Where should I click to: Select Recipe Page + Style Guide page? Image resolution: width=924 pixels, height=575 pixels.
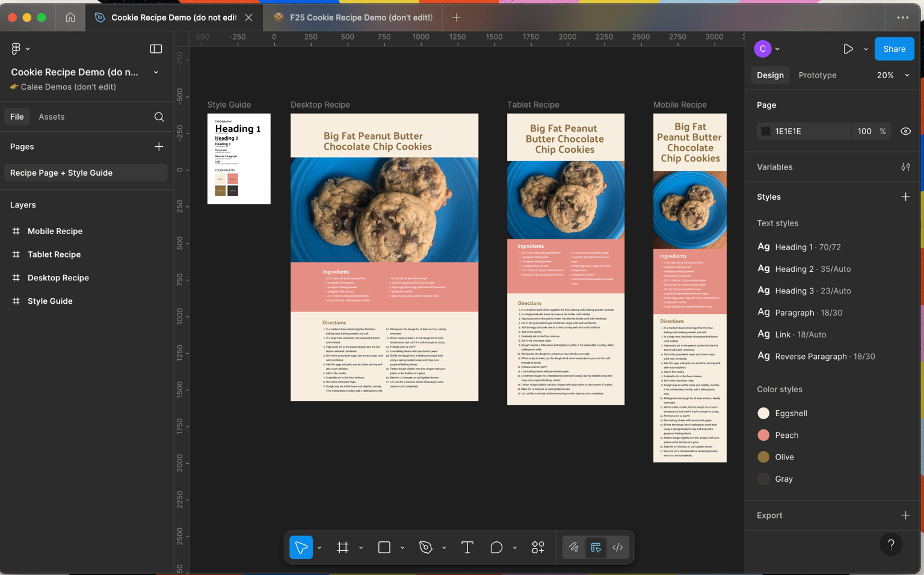pos(86,173)
